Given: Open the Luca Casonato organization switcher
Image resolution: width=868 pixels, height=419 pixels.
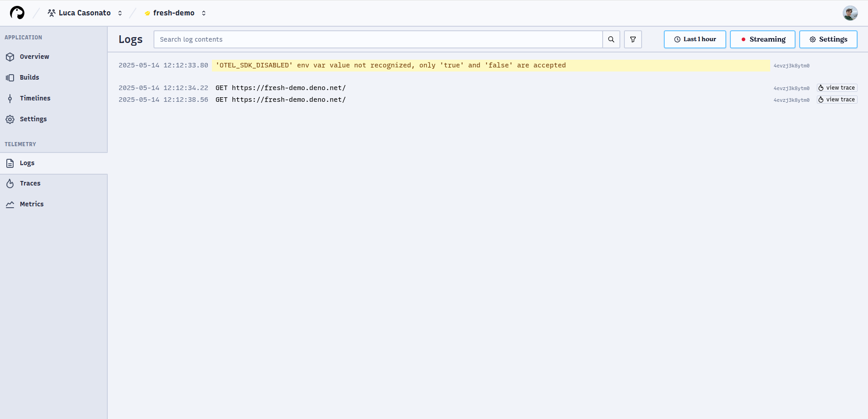Looking at the screenshot, I should click(x=85, y=13).
